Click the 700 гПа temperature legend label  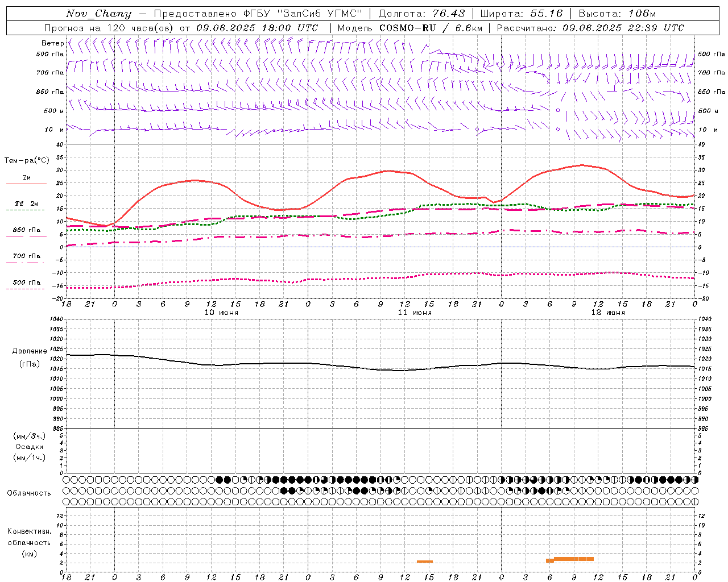26,256
